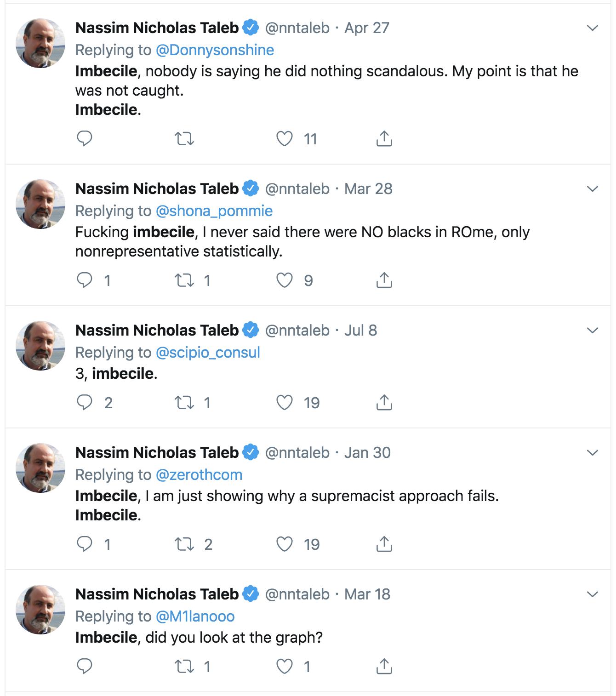Share the Apr 27 tweet
616x696 pixels.
384,138
